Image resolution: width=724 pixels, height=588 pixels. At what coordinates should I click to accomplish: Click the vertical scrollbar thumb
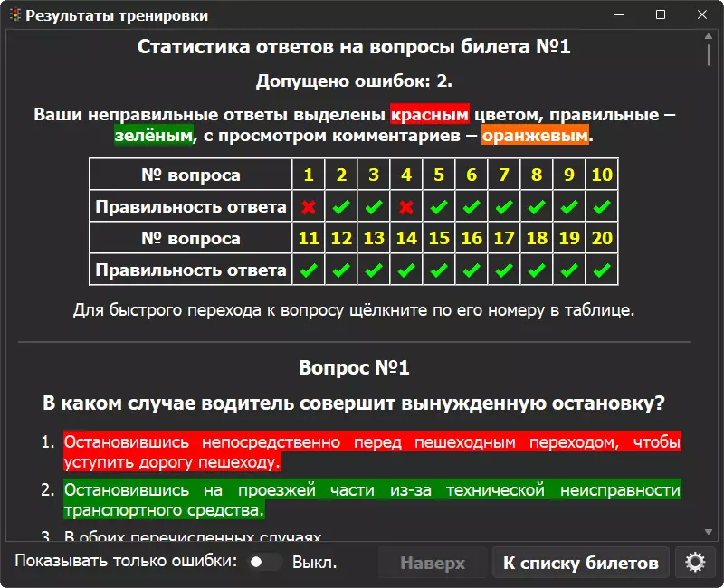709,54
